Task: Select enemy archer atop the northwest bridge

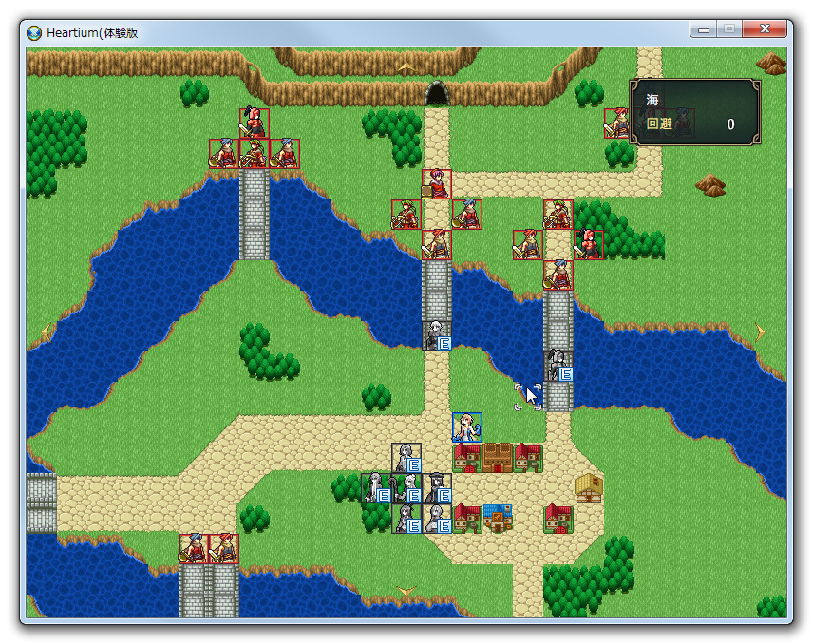Action: pyautogui.click(x=255, y=154)
